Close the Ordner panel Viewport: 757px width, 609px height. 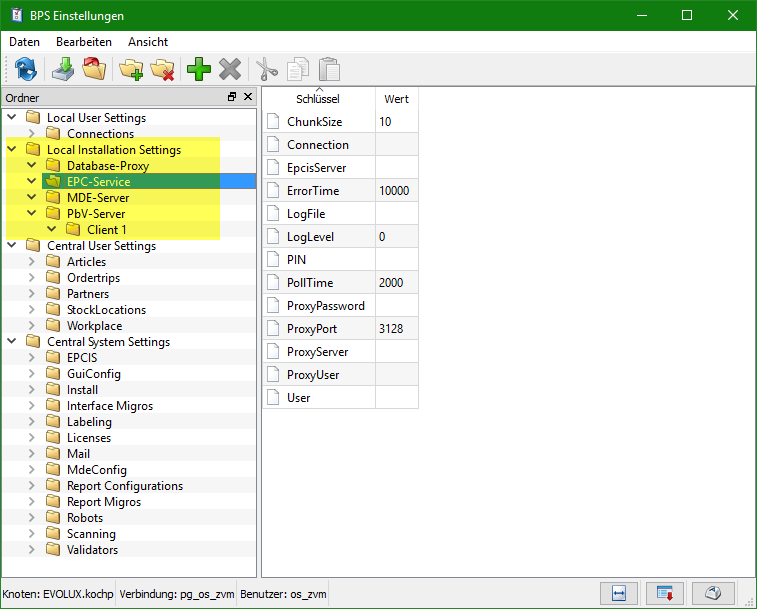click(248, 97)
